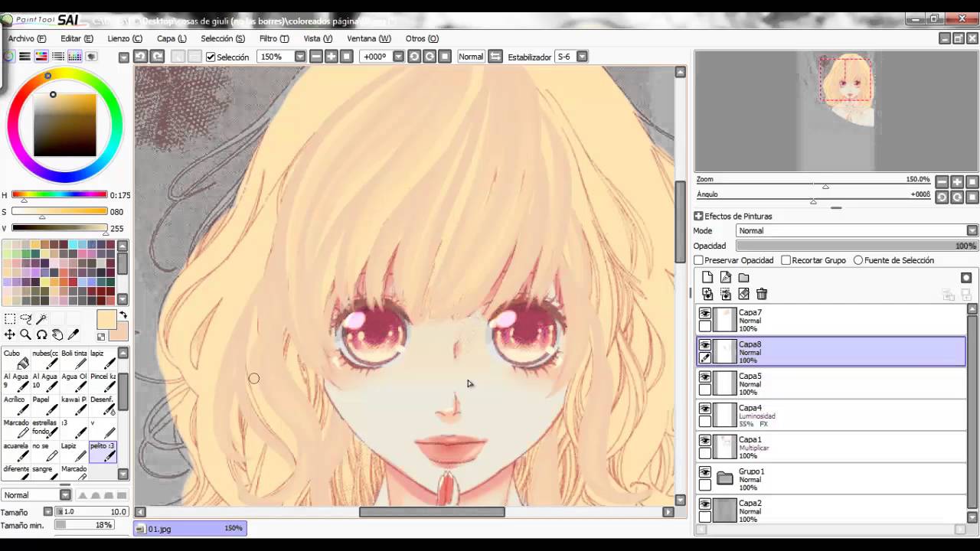Open the Lienzo menu
980x551 pixels.
click(125, 38)
